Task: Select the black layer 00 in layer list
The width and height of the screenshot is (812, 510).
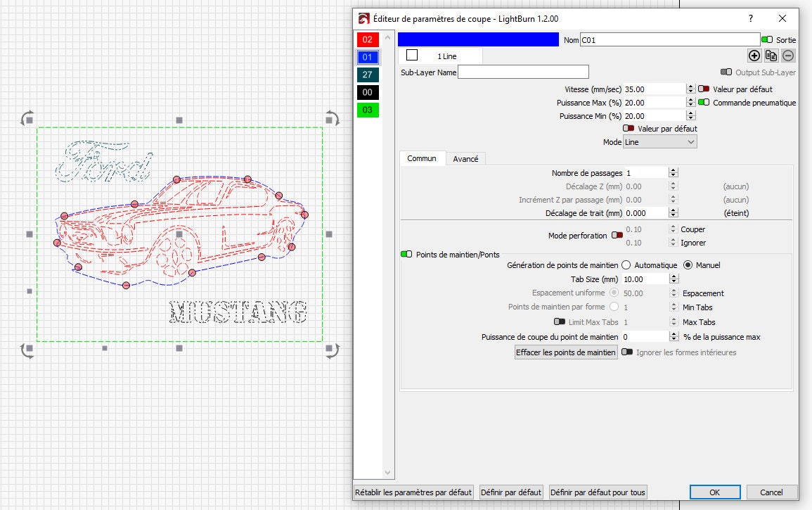Action: (x=367, y=92)
